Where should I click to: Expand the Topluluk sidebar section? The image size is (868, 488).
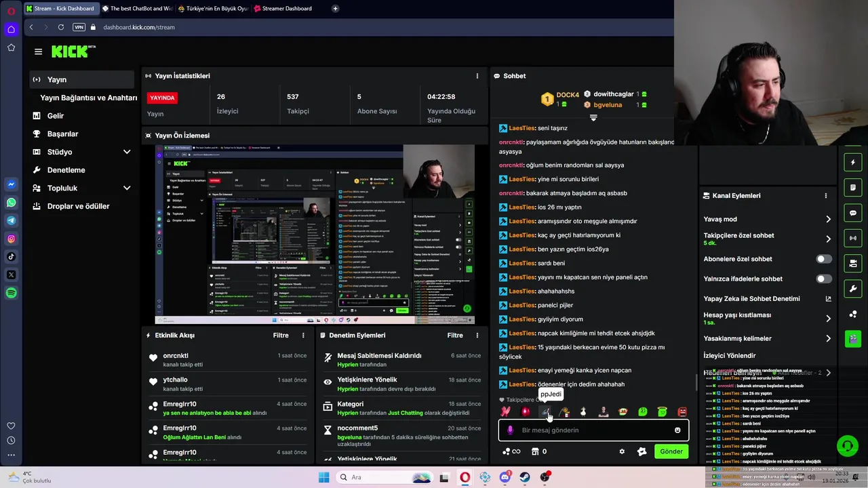click(x=127, y=188)
